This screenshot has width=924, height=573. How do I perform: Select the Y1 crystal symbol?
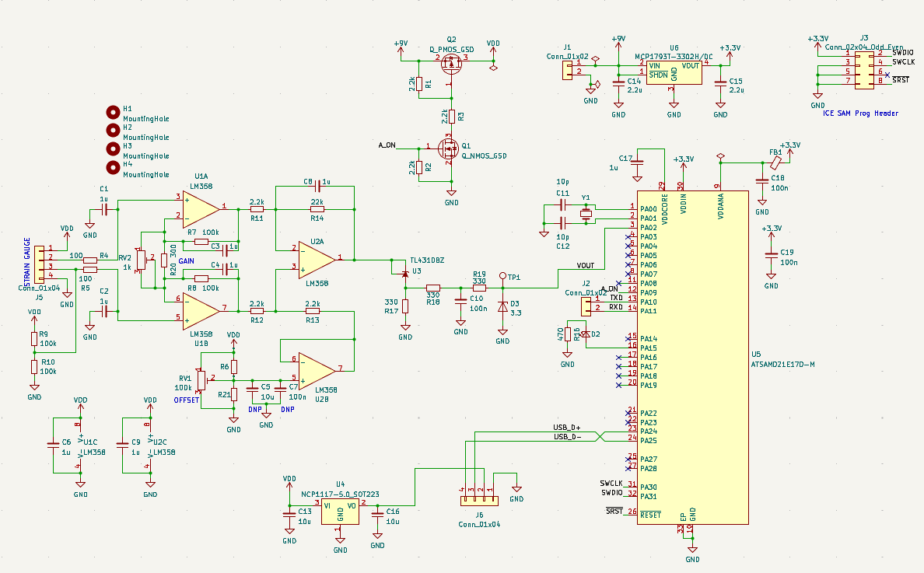[585, 212]
